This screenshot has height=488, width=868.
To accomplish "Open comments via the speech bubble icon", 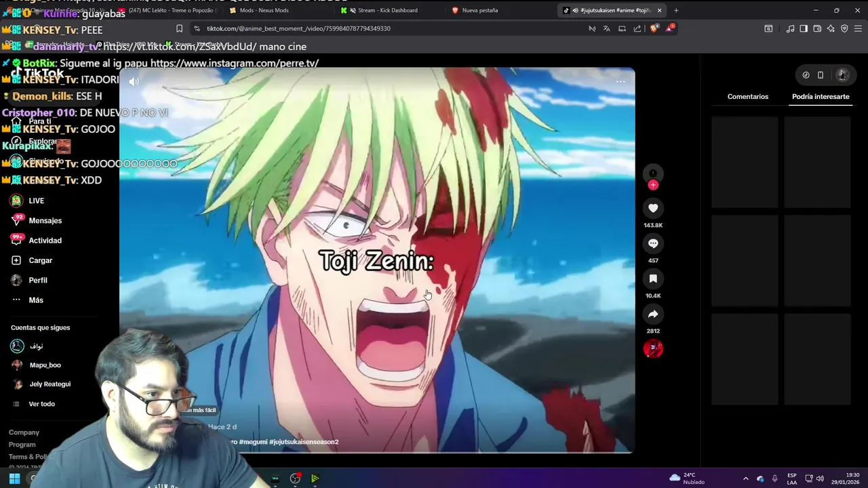I will point(653,243).
